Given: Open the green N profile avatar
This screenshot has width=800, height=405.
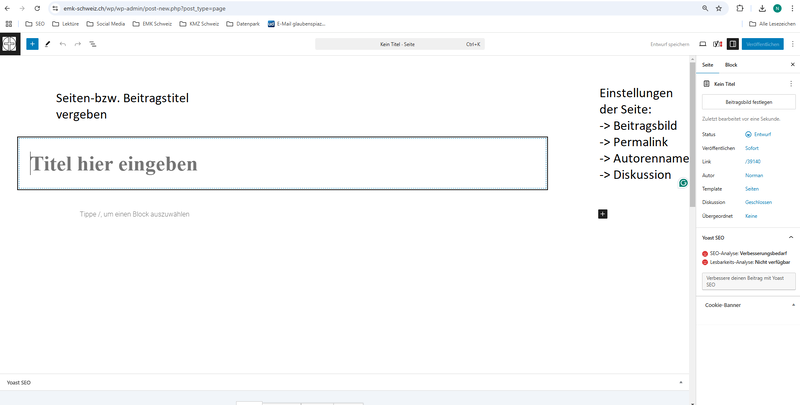Looking at the screenshot, I should (x=777, y=9).
